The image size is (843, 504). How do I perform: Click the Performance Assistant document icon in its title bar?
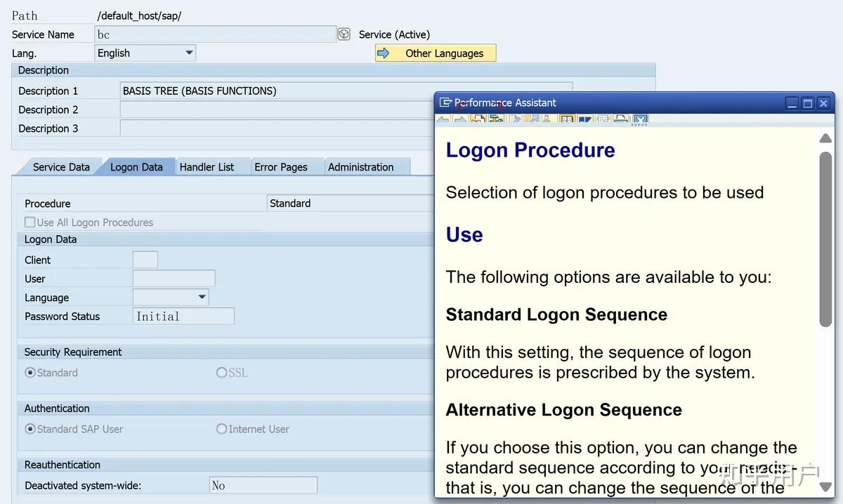445,102
